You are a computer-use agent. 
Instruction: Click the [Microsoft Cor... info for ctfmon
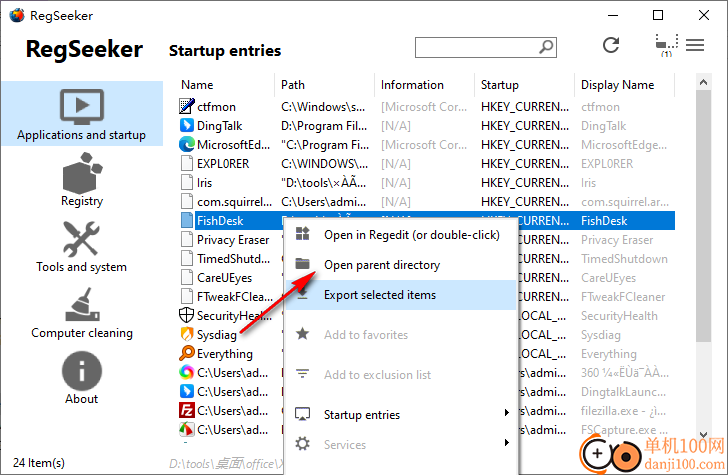pyautogui.click(x=424, y=107)
